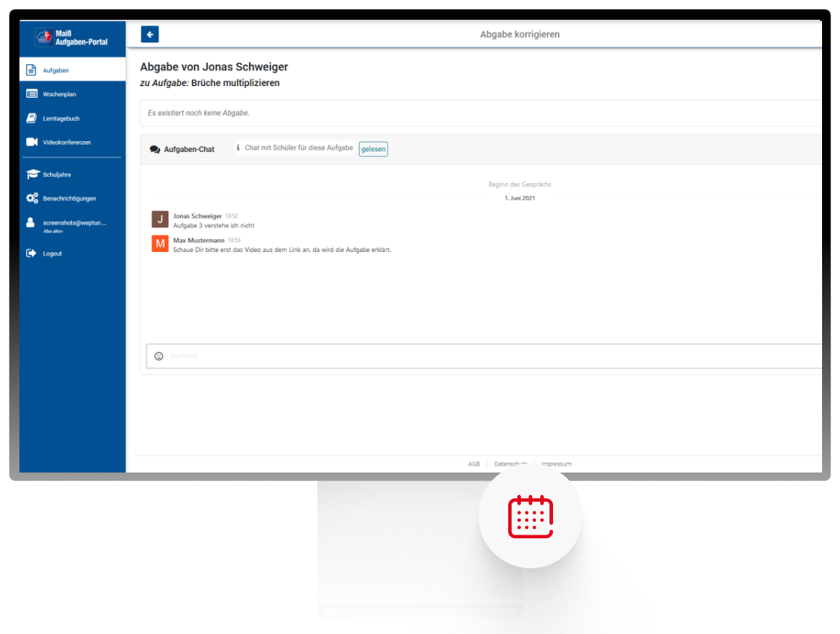
Task: Click the back arrow button
Action: [150, 34]
